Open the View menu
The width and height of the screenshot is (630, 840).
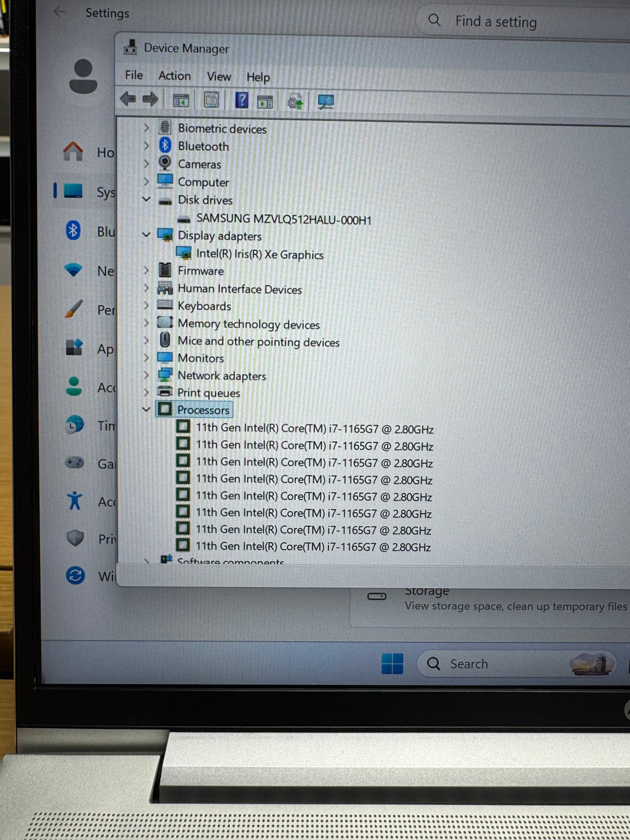219,76
